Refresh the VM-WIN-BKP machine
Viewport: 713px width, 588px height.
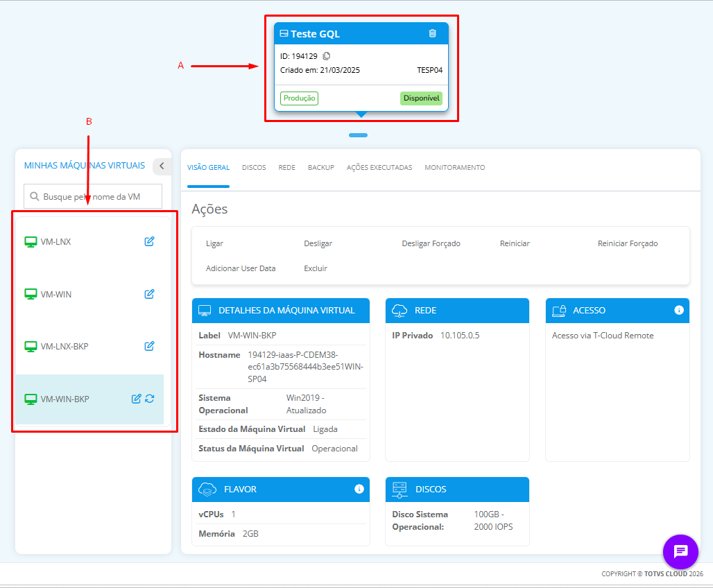click(x=150, y=399)
